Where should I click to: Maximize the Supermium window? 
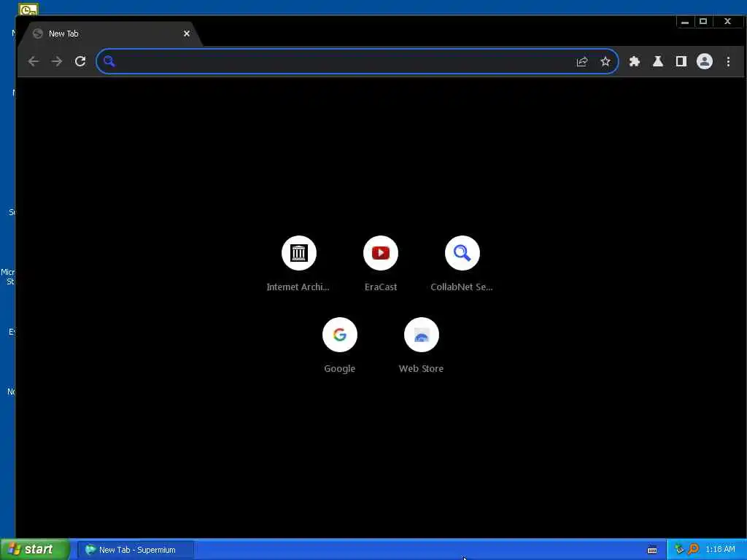703,21
